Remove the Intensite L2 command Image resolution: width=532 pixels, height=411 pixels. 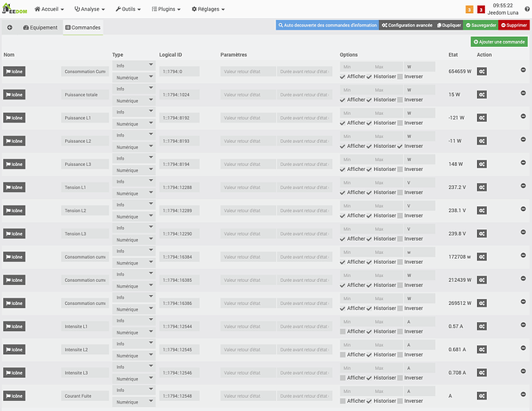coord(523,348)
